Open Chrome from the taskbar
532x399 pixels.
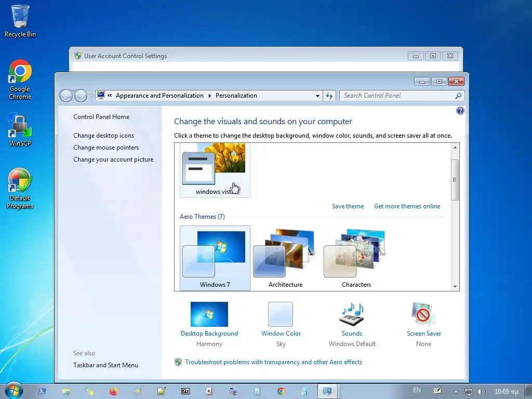point(281,392)
